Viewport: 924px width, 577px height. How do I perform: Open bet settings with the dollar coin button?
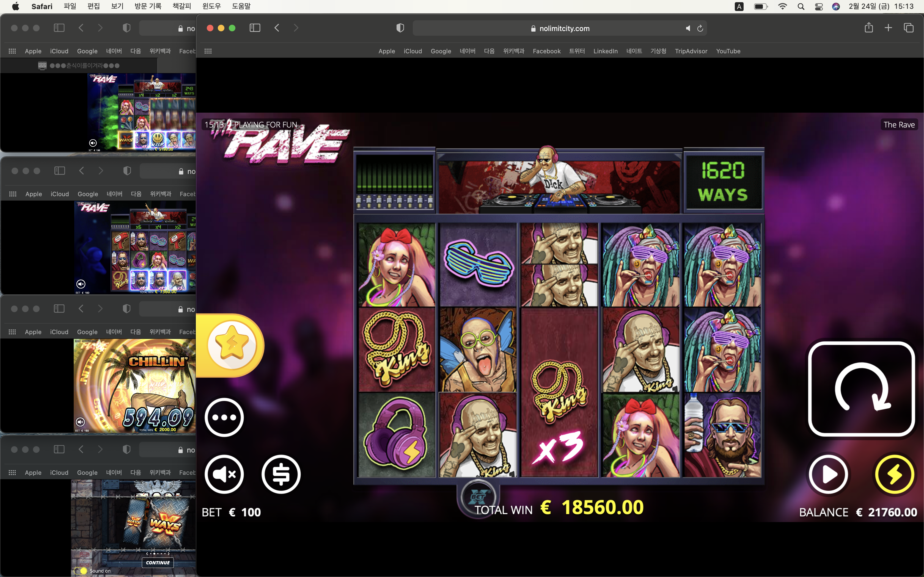pos(281,474)
